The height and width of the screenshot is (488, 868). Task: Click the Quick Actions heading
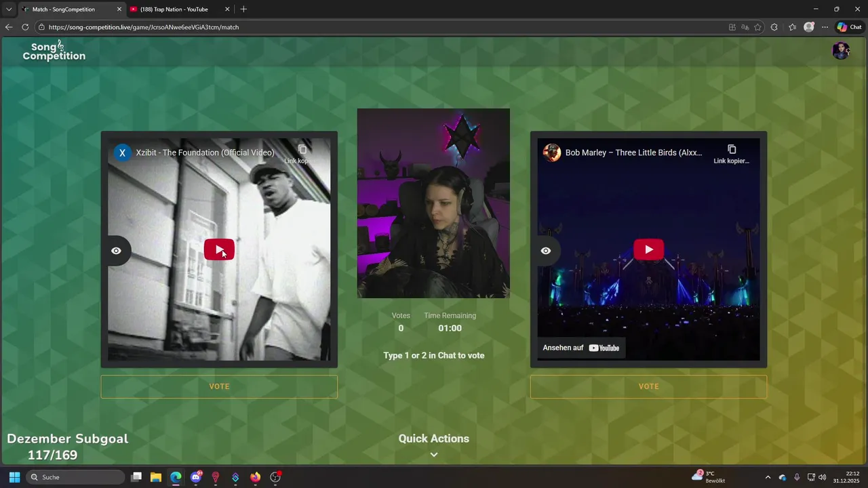pos(434,439)
